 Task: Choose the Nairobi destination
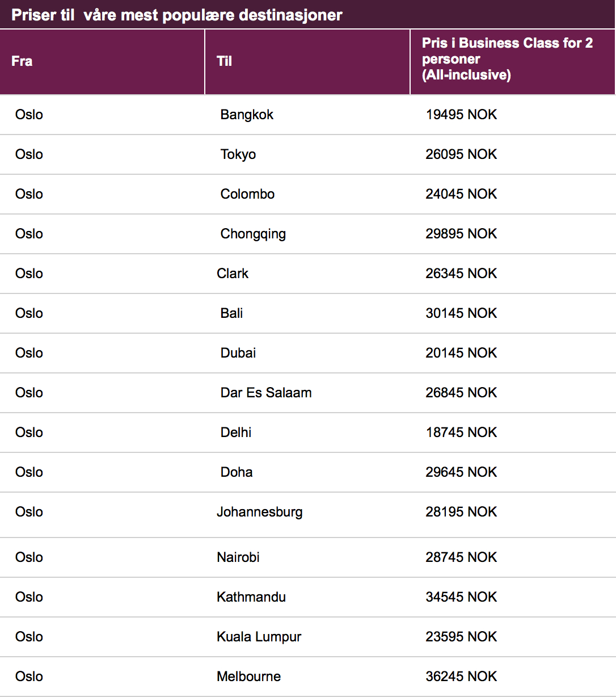point(238,557)
